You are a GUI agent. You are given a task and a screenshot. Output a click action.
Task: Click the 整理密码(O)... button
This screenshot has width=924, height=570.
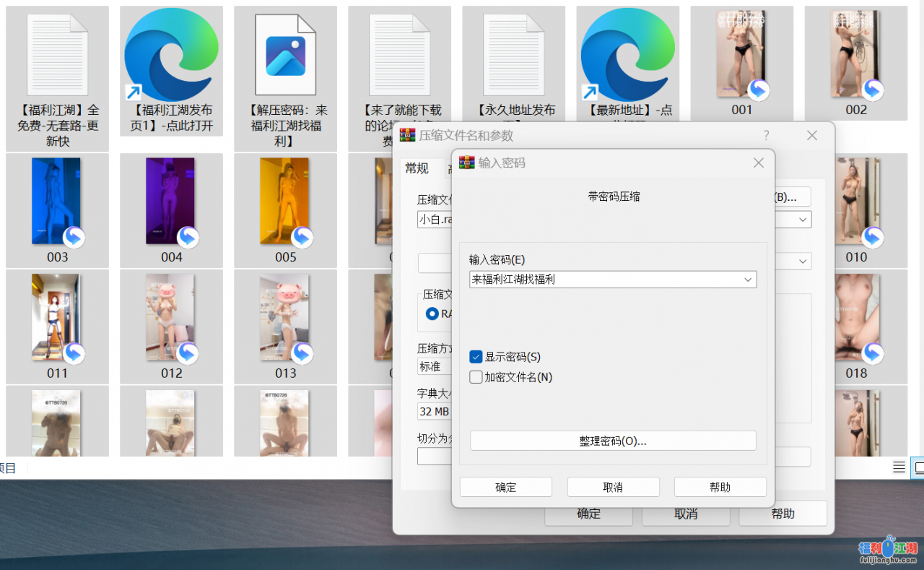pyautogui.click(x=613, y=441)
